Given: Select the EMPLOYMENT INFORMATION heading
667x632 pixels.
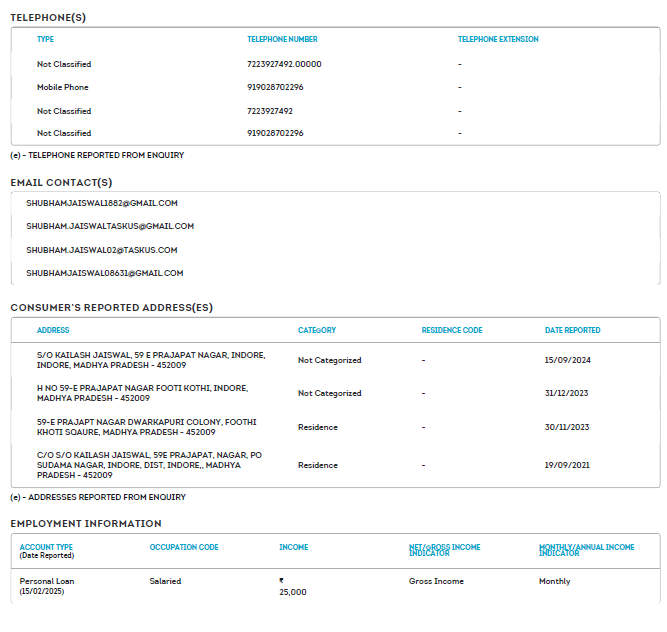Looking at the screenshot, I should (x=86, y=524).
